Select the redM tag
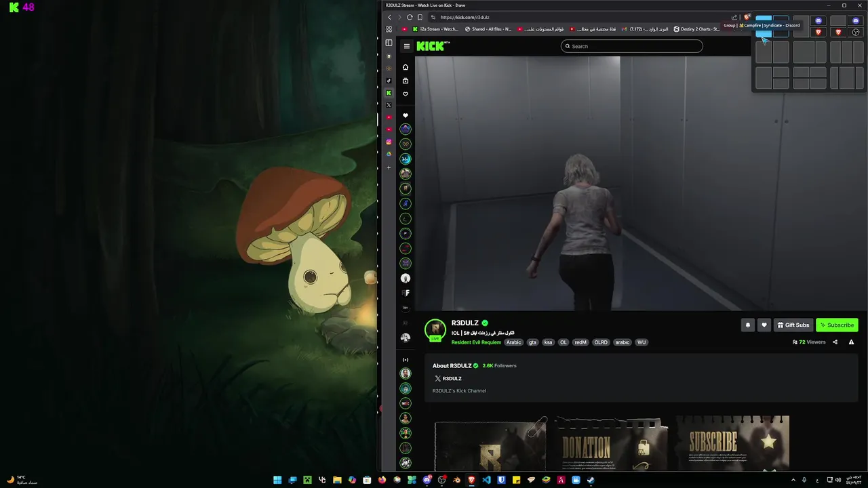Screen dimensions: 868x488 tap(580, 342)
